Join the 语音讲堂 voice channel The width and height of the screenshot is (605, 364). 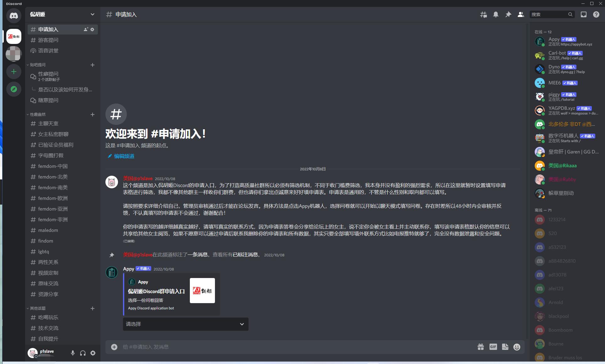click(63, 51)
